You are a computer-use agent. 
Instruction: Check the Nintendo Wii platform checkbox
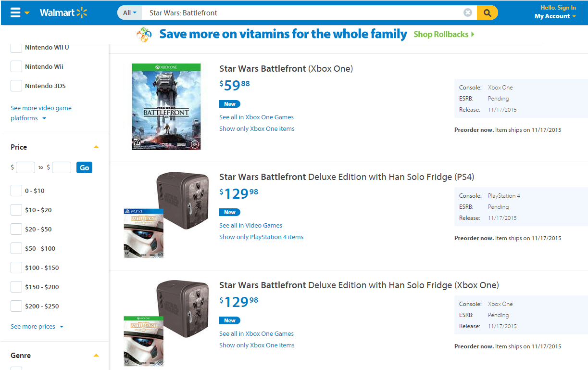point(16,67)
